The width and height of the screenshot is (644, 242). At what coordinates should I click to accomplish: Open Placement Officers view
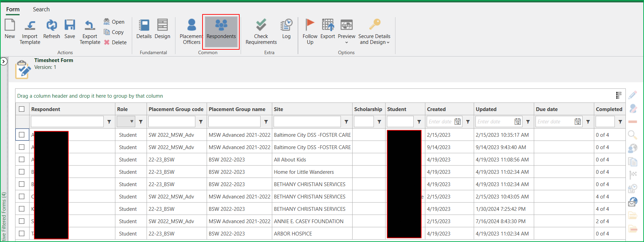(192, 32)
